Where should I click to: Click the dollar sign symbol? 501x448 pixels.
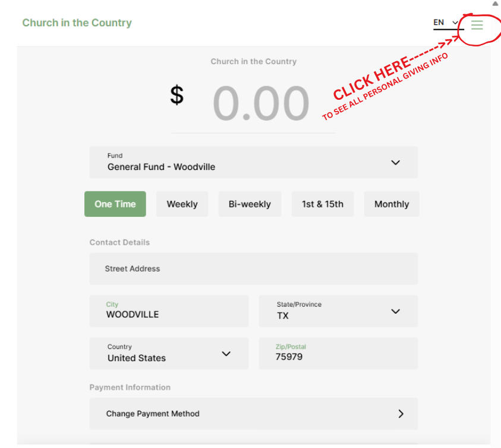coord(177,95)
